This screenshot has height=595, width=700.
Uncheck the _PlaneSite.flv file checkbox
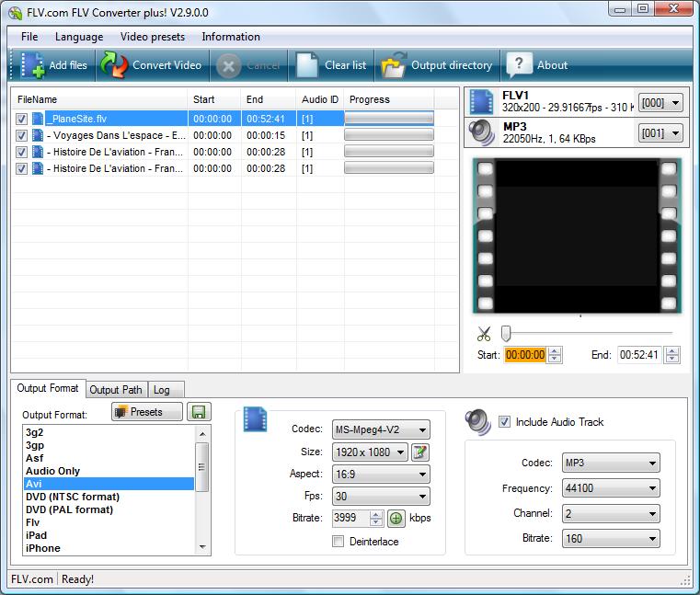pyautogui.click(x=21, y=119)
